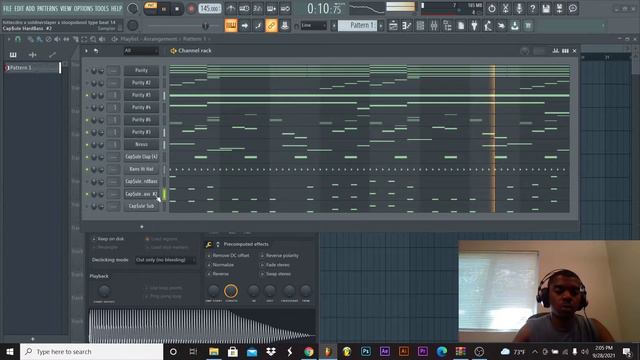This screenshot has width=640, height=360.
Task: Go to previous pattern arrow
Action: pos(334,26)
